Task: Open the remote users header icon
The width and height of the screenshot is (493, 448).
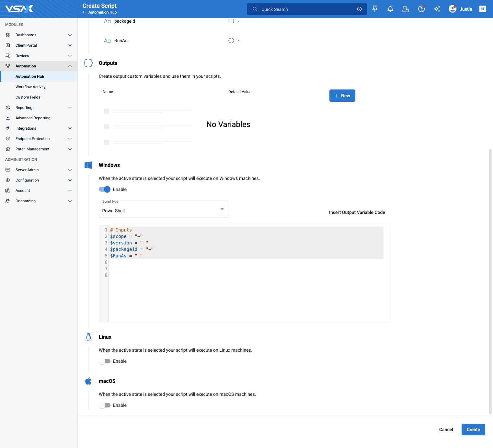Action: tap(406, 9)
